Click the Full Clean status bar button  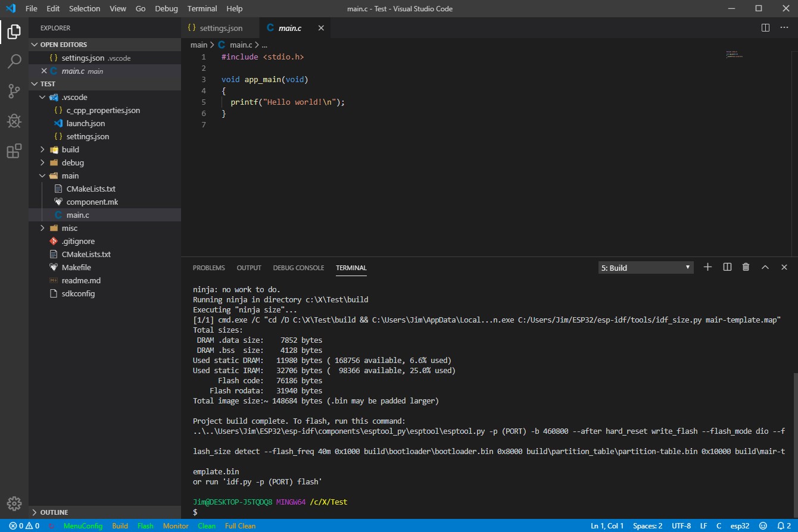point(240,526)
